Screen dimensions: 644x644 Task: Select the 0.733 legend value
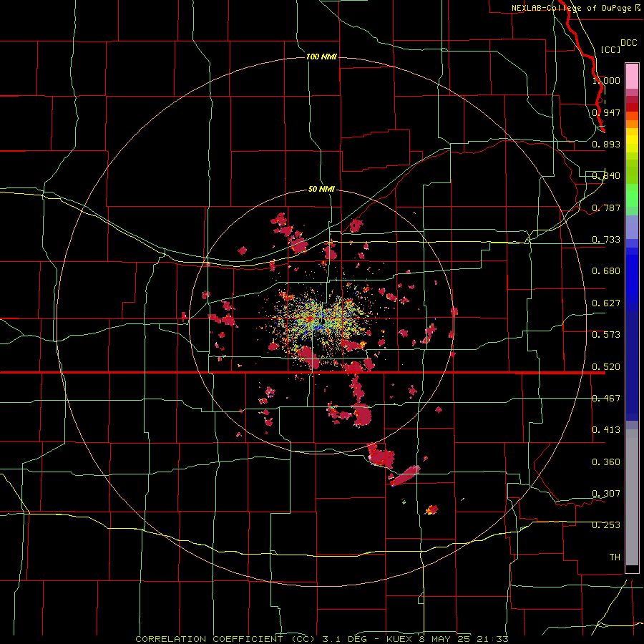pyautogui.click(x=606, y=240)
